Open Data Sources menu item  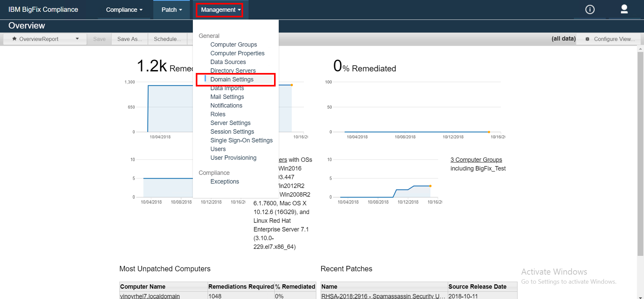[228, 62]
